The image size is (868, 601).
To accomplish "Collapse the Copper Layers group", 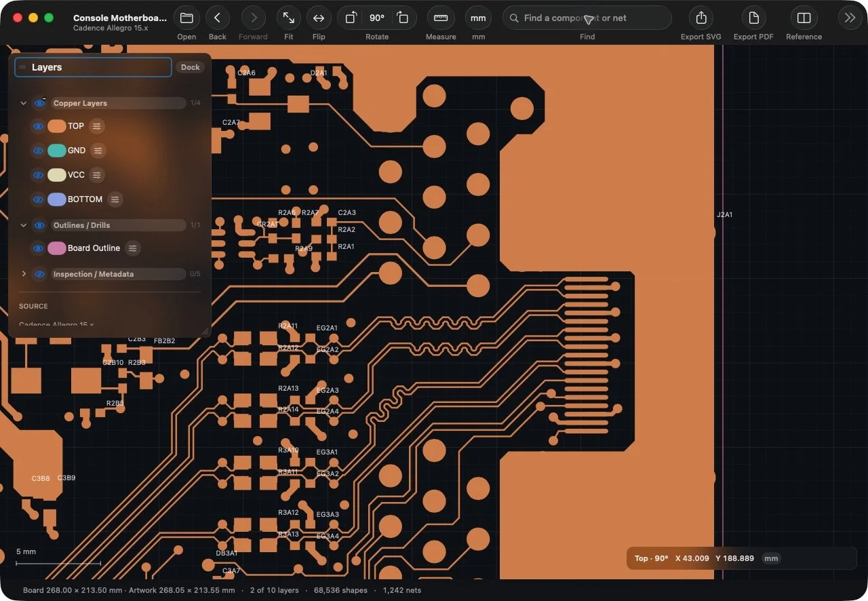I will (x=24, y=103).
